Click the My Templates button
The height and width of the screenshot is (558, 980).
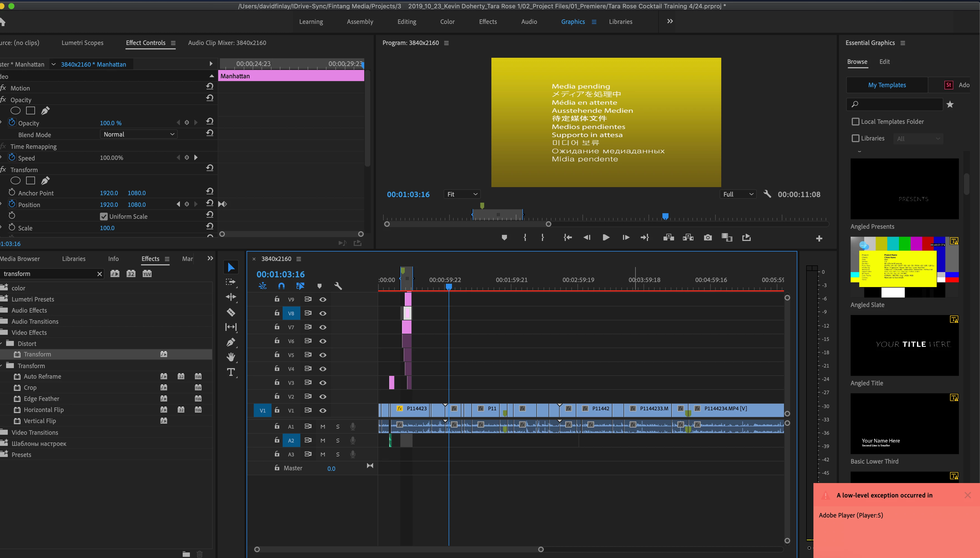click(886, 85)
